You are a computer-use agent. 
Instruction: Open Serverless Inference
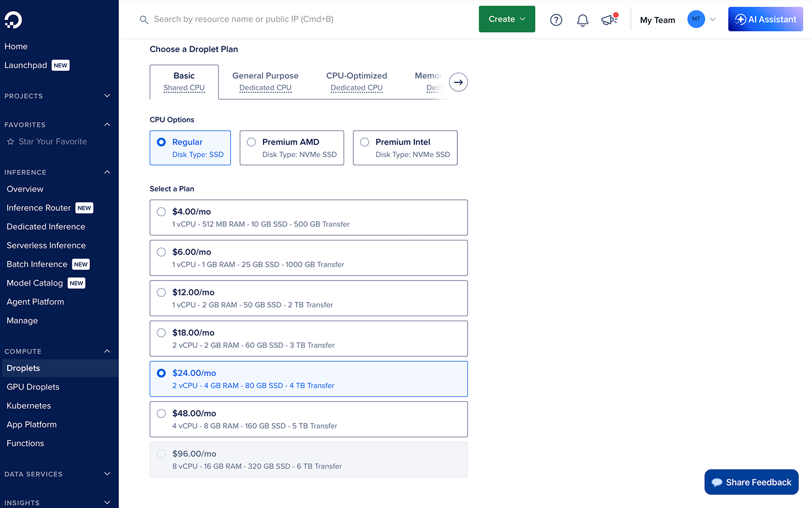pyautogui.click(x=46, y=245)
